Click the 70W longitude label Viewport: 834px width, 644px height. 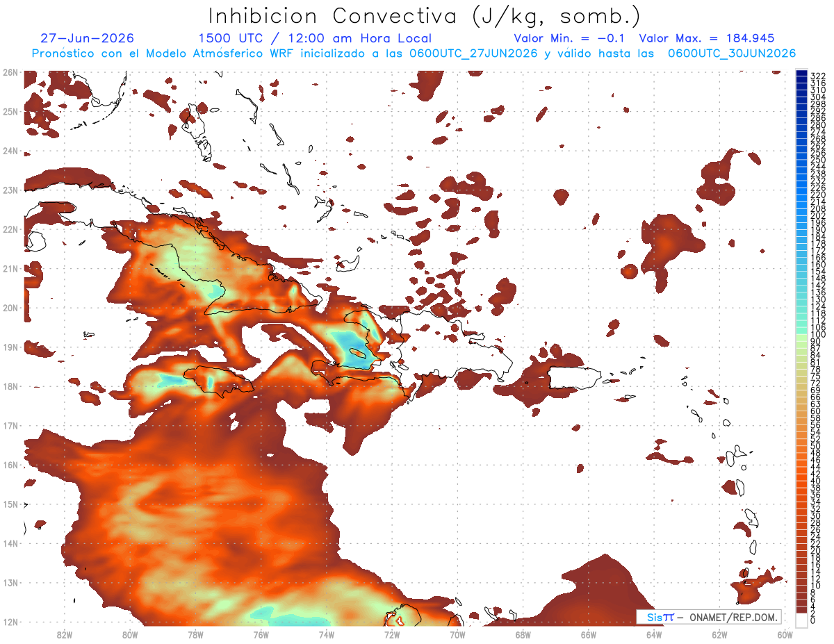[457, 634]
